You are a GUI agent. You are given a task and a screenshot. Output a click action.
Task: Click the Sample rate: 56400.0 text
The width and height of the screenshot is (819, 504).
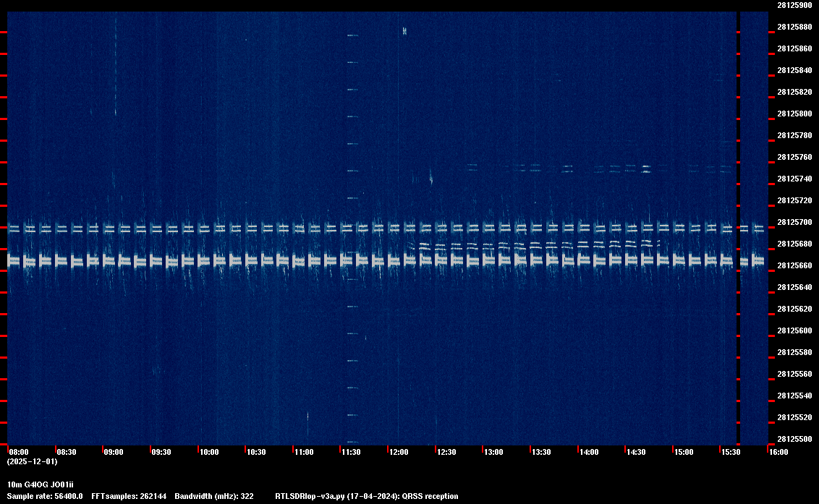[45, 496]
